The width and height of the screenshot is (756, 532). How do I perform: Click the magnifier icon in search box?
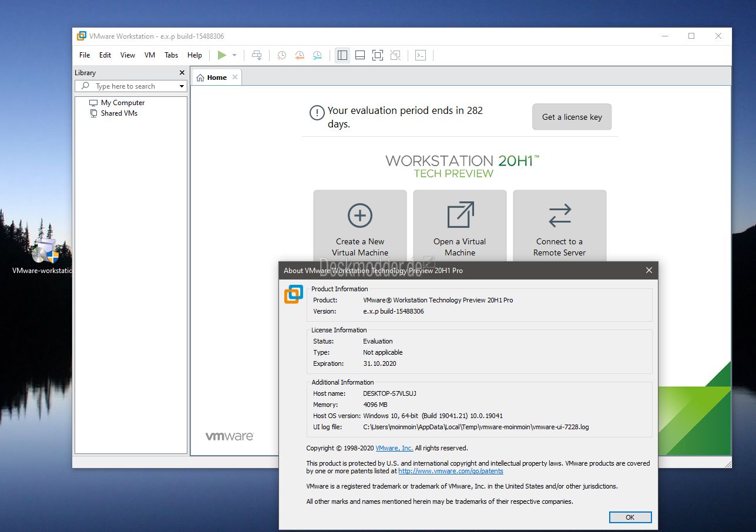[86, 86]
